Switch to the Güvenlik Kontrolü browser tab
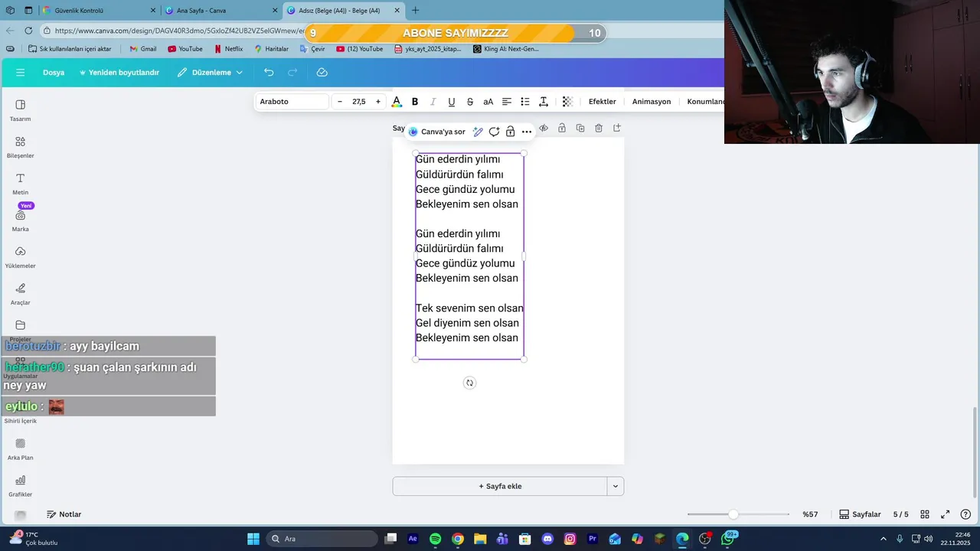Viewport: 980px width, 551px height. point(100,11)
